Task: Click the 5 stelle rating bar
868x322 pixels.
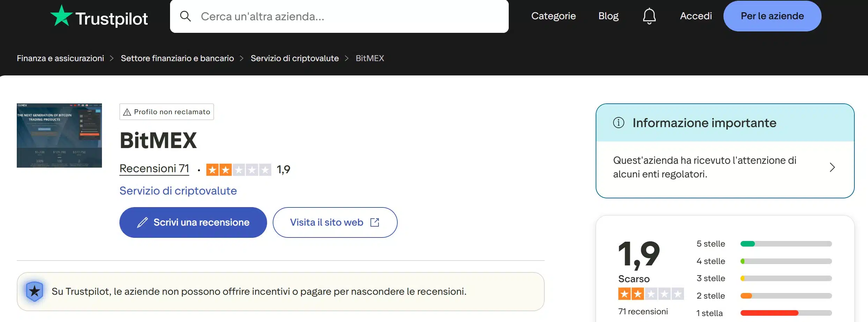Action: click(x=787, y=243)
